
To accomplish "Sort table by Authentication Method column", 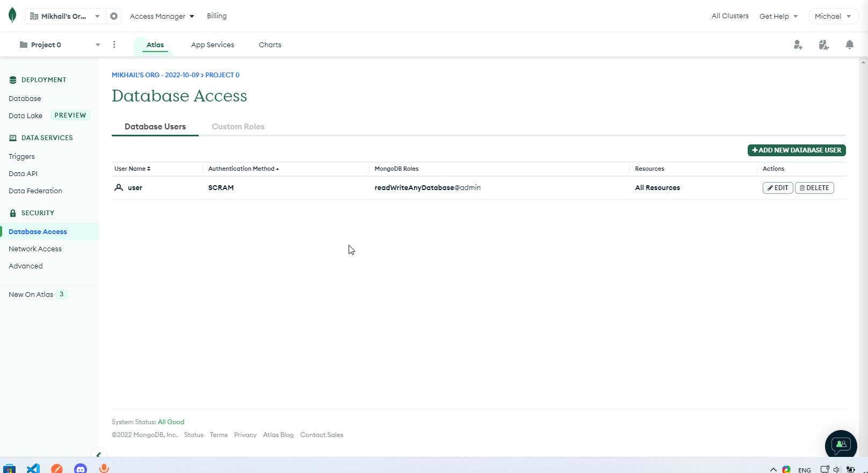I will click(243, 169).
